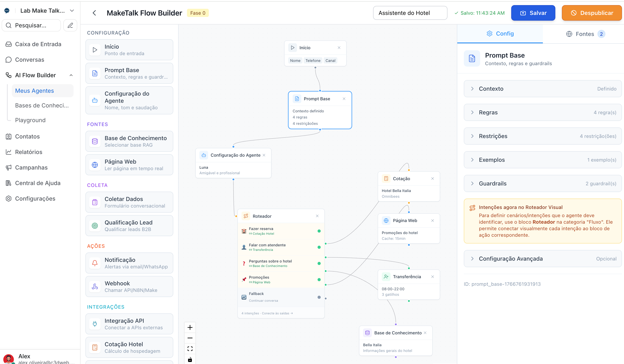Switch to the Fontes tab
Screen dimensions: 624x364
585,34
